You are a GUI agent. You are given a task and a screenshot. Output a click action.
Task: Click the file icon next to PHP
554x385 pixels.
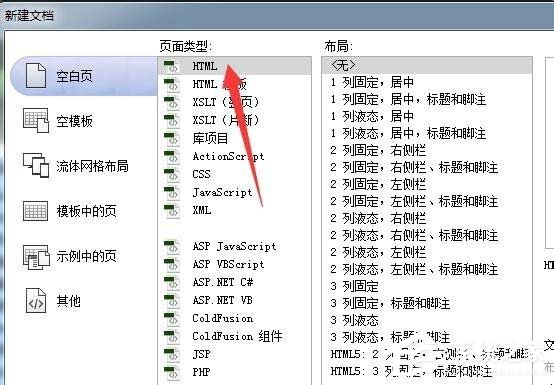pyautogui.click(x=172, y=372)
